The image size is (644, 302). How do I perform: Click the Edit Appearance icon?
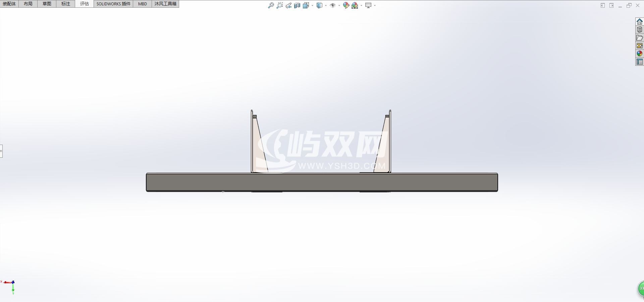click(346, 5)
